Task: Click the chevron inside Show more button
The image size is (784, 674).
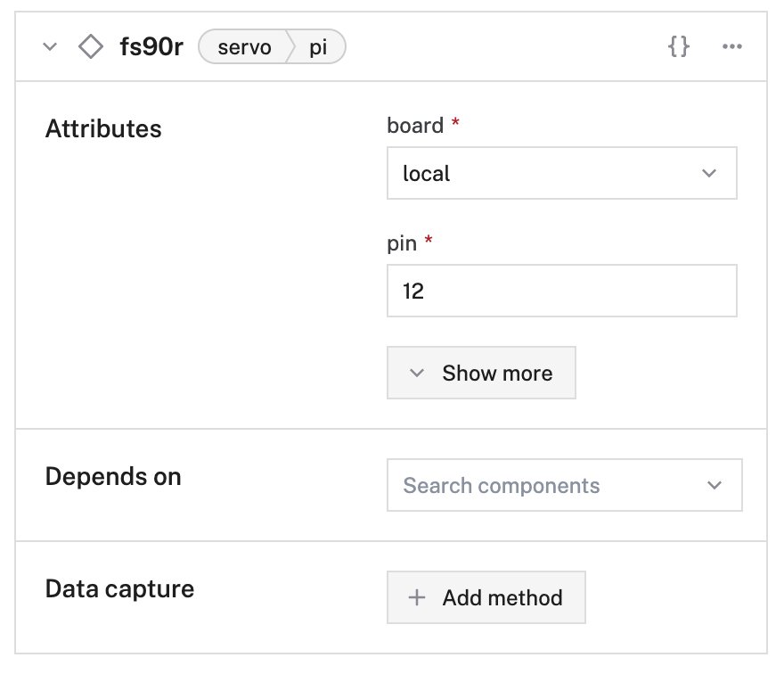Action: (415, 373)
